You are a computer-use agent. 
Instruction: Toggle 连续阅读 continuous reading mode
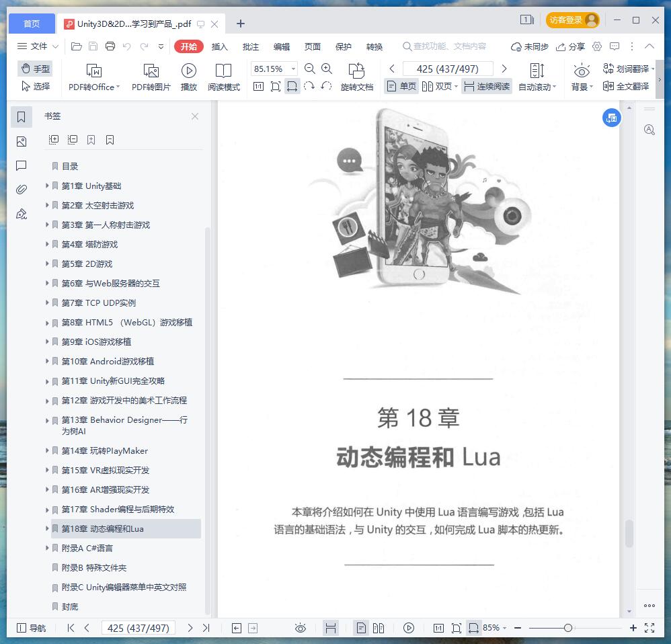coord(487,87)
